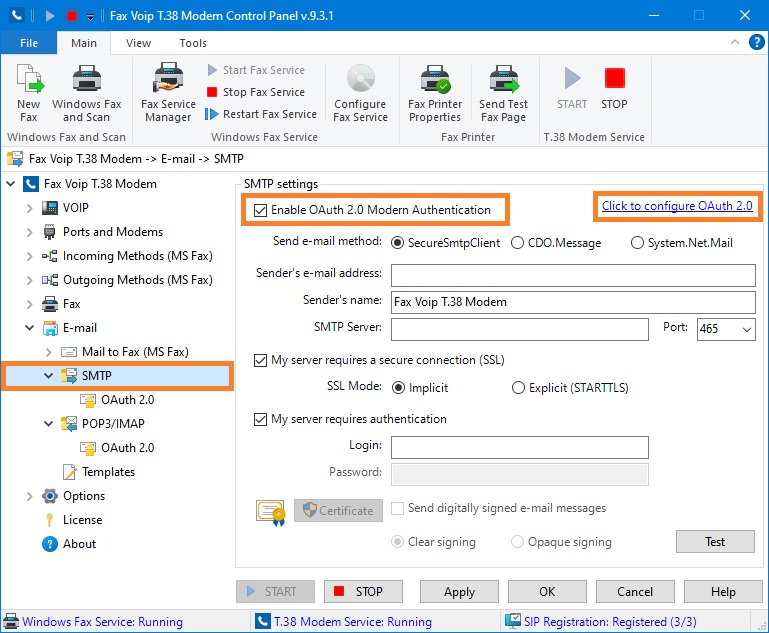The height and width of the screenshot is (633, 769).
Task: Click the bottom STOP button
Action: click(x=363, y=592)
